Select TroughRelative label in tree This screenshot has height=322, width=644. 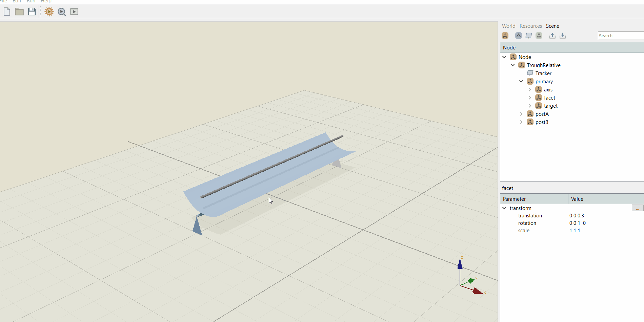544,65
